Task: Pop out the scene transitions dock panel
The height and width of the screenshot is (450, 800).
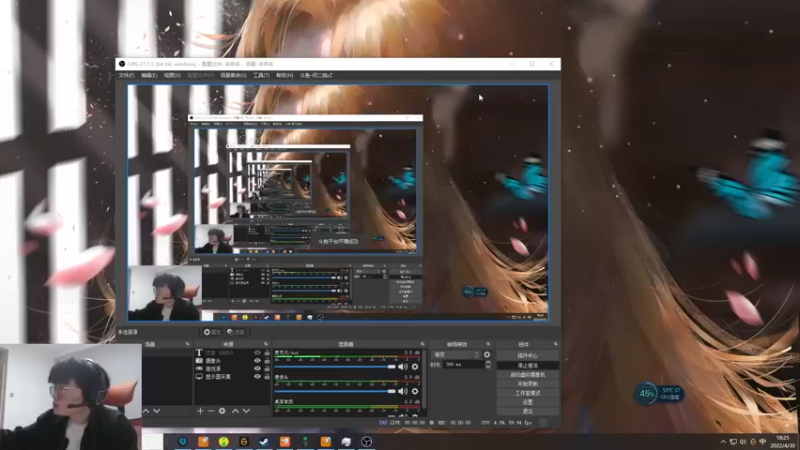Action: pos(488,344)
